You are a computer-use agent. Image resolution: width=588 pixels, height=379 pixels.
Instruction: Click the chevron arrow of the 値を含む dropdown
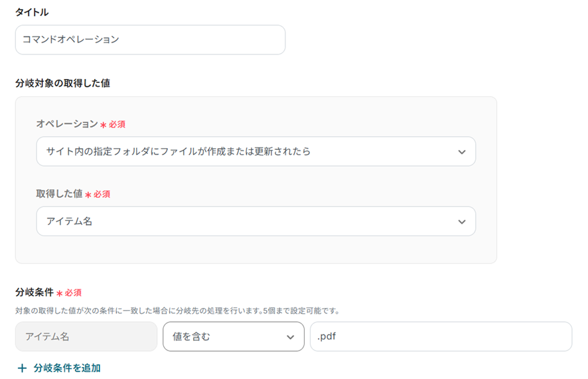pos(290,337)
